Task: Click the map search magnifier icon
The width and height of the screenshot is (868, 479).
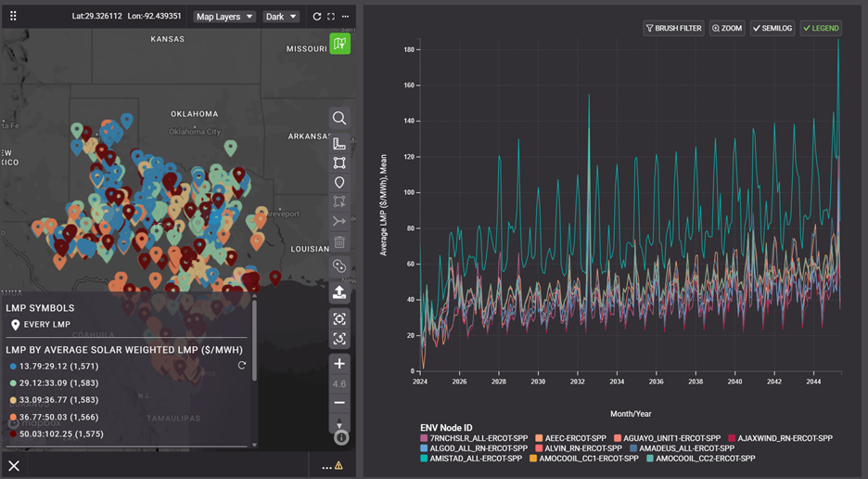Action: 339,118
